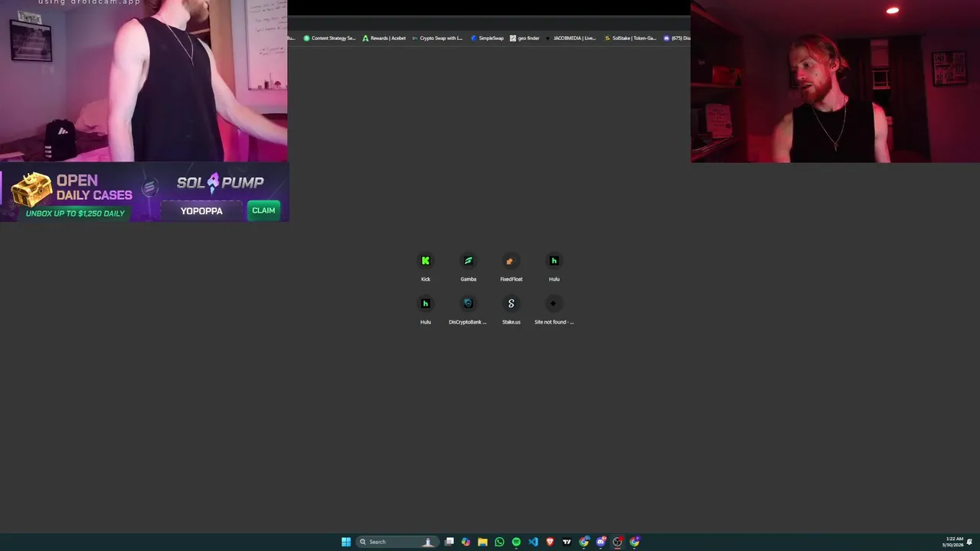The height and width of the screenshot is (551, 980).
Task: Open Visual Studio Code from the taskbar
Action: [533, 542]
